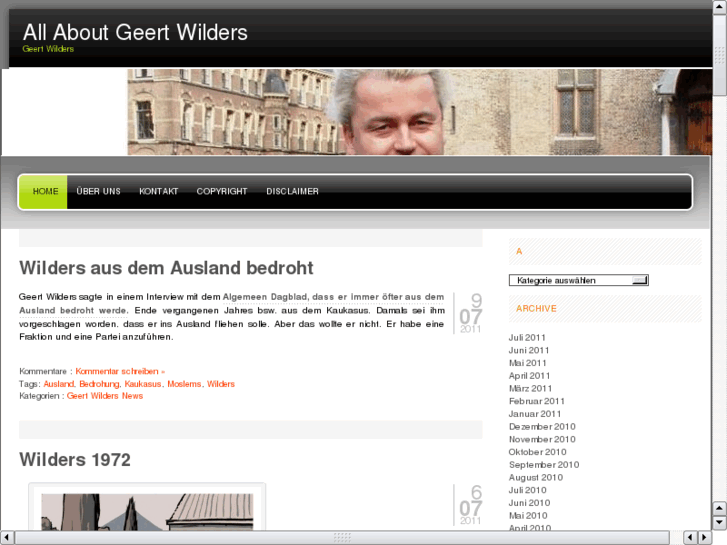Click the vertical scrollbar thumb

tap(719, 56)
